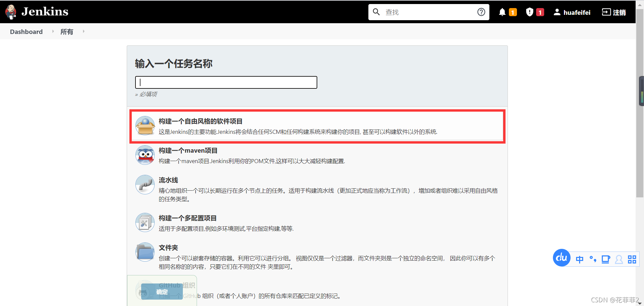Choose 构建一个多配置项目 option
This screenshot has height=306, width=644.
point(188,218)
